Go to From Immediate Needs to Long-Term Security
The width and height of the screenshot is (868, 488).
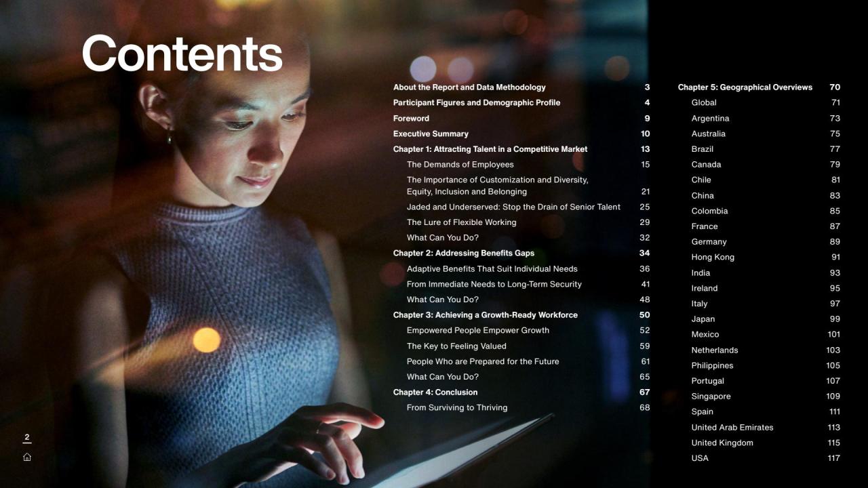(x=494, y=285)
